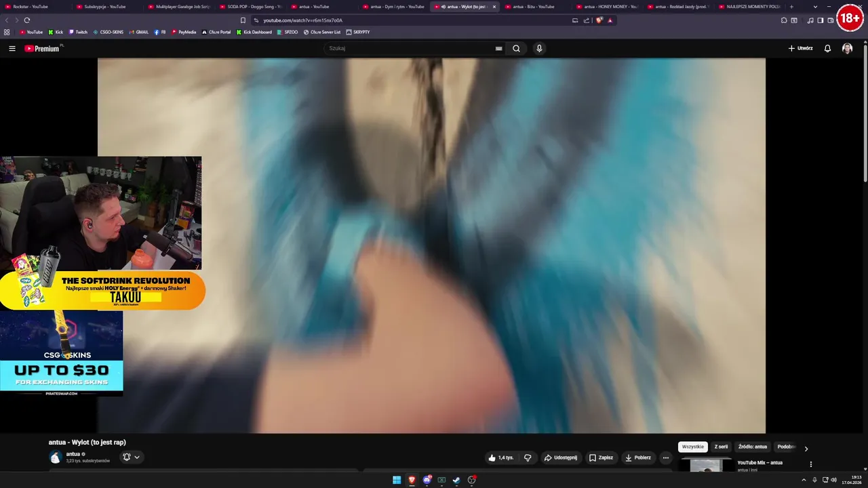Open the Steam taskbar icon

click(x=456, y=480)
